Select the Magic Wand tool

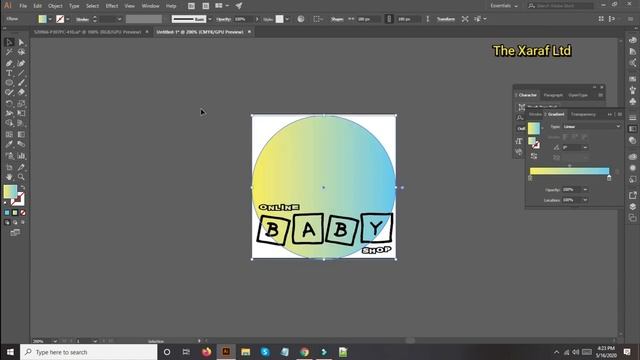pyautogui.click(x=9, y=52)
